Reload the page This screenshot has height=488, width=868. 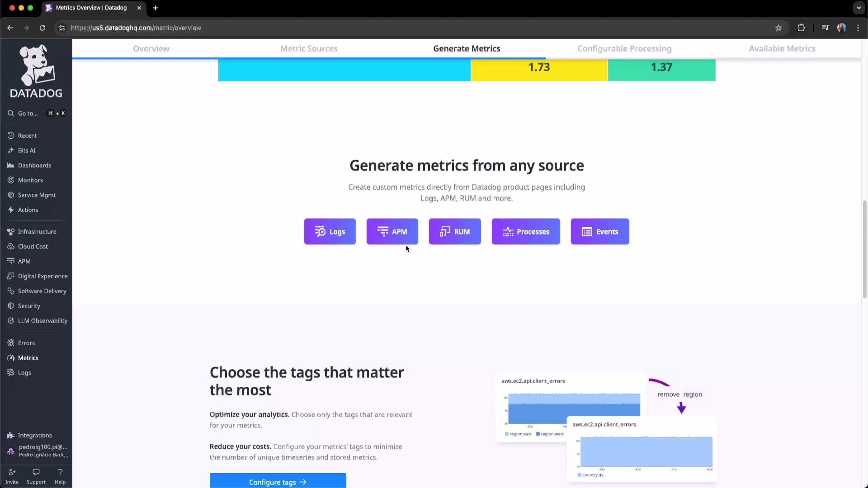tap(42, 28)
